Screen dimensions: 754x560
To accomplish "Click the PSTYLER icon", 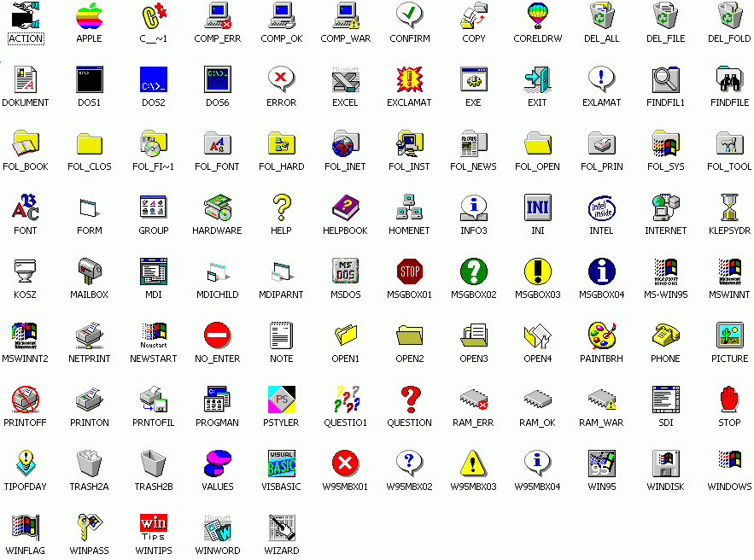I will 281,399.
